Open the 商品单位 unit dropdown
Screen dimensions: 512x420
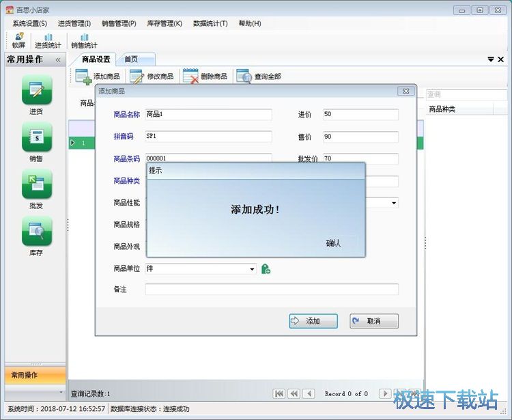point(252,269)
